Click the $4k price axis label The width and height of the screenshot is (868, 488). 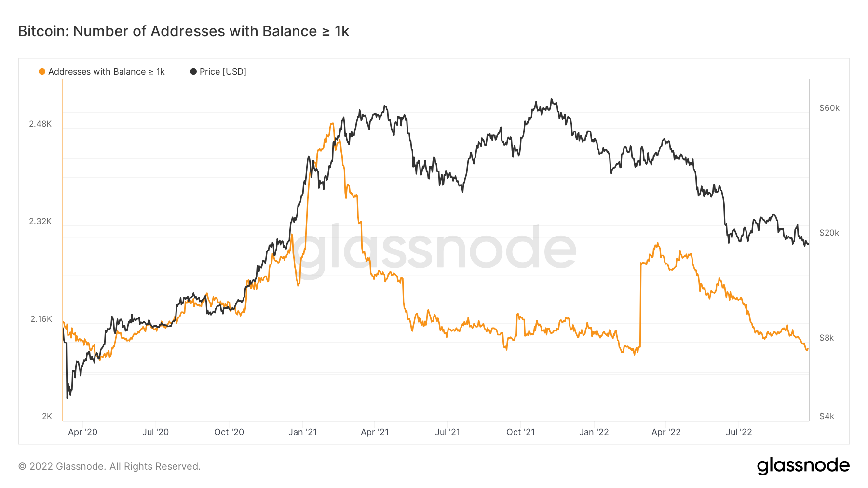click(827, 416)
